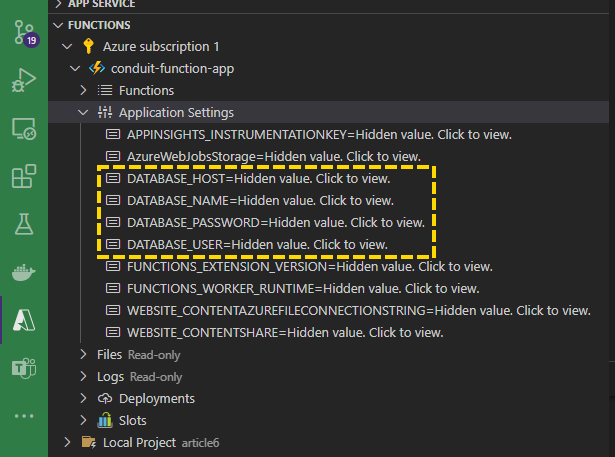This screenshot has width=615, height=457.
Task: Open Extensions view
Action: click(24, 176)
